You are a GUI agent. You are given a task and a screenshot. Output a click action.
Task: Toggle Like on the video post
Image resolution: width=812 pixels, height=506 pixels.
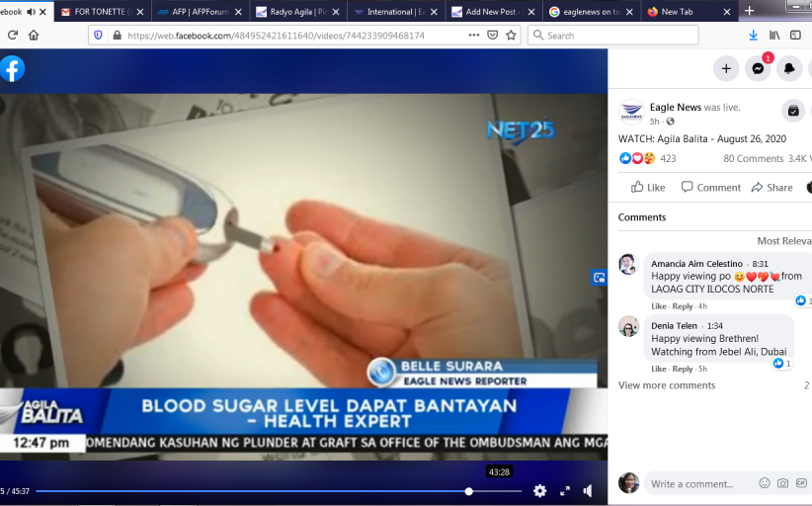click(648, 187)
